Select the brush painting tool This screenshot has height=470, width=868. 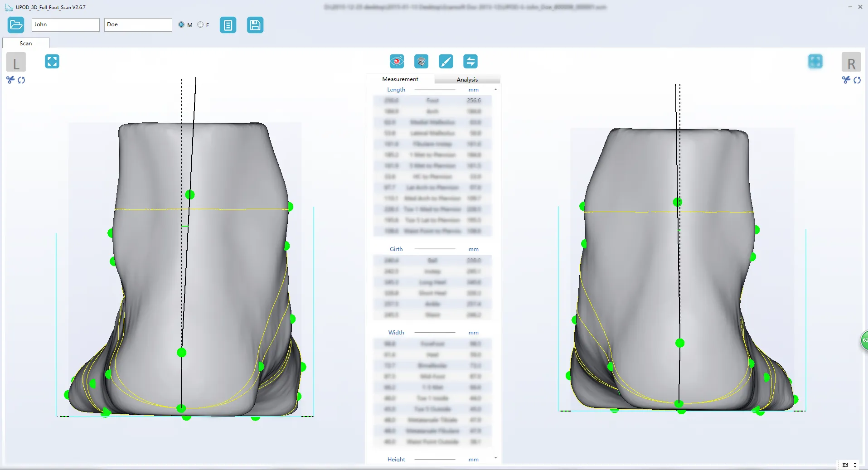coord(446,61)
